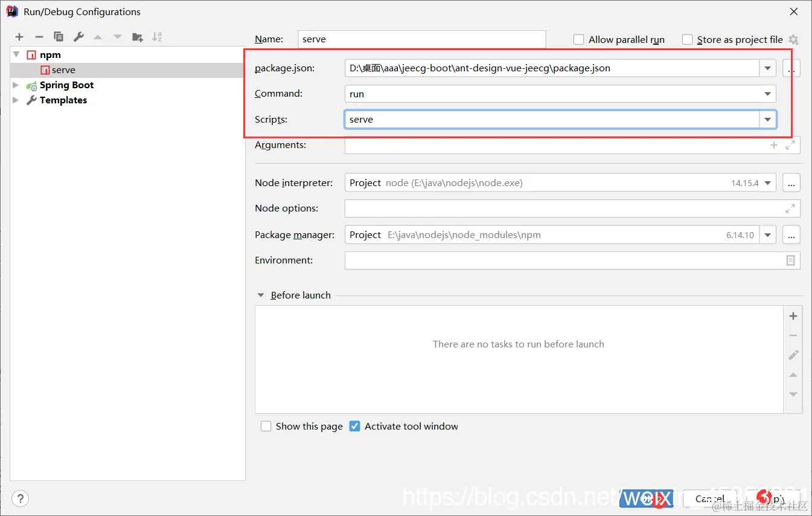Click the Cancel button

710,498
